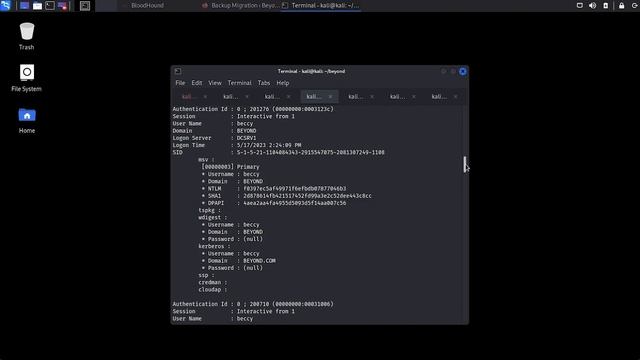Click the ssp heading line
The width and height of the screenshot is (640, 360).
coord(206,275)
